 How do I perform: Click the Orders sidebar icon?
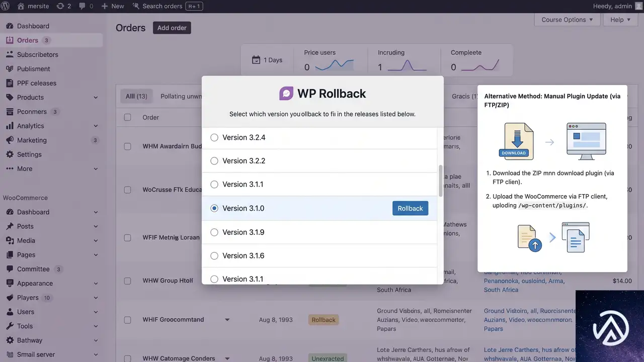[10, 40]
